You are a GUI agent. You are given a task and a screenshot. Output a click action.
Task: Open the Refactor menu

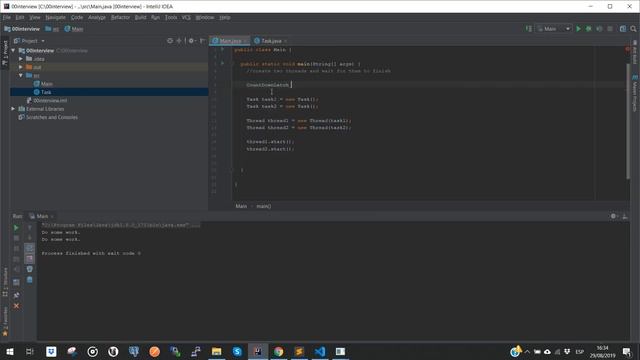[120, 18]
